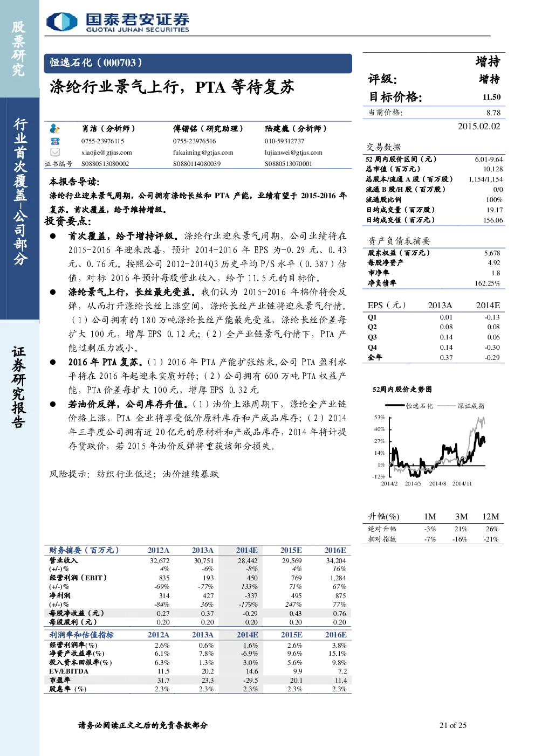
Task: Click certificate number S0880513070001
Action: (289, 164)
